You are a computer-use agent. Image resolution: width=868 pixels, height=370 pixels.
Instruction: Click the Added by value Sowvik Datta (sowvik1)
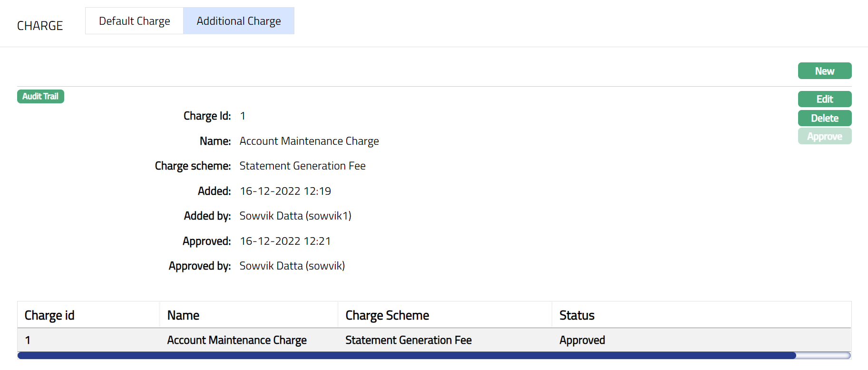pyautogui.click(x=295, y=216)
